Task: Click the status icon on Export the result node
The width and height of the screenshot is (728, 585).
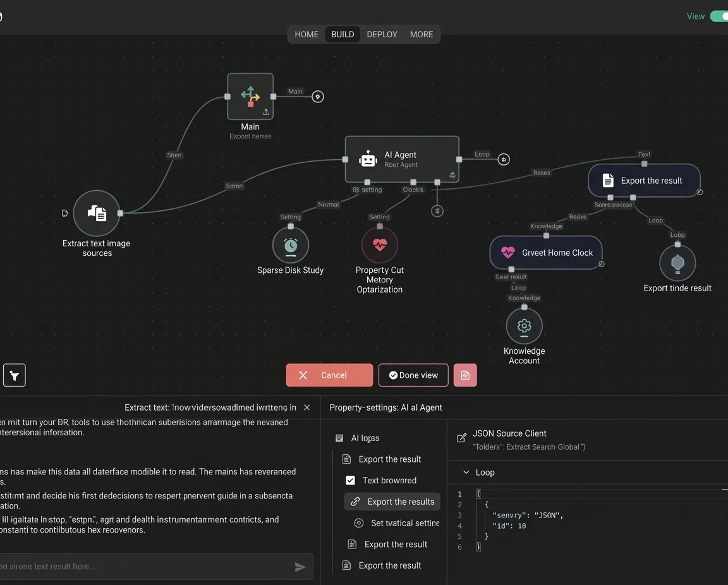Action: (700, 192)
